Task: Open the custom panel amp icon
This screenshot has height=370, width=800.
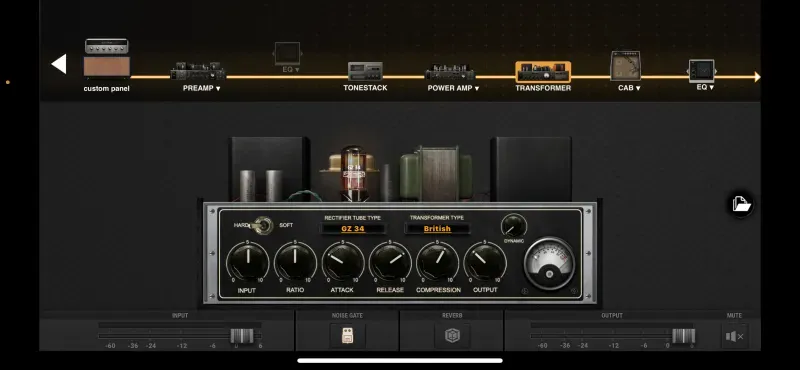Action: (107, 58)
